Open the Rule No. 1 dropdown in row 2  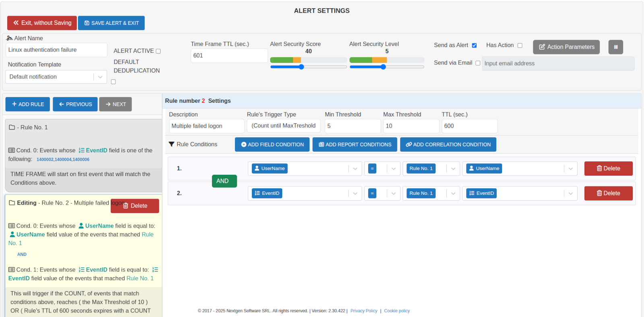click(453, 193)
